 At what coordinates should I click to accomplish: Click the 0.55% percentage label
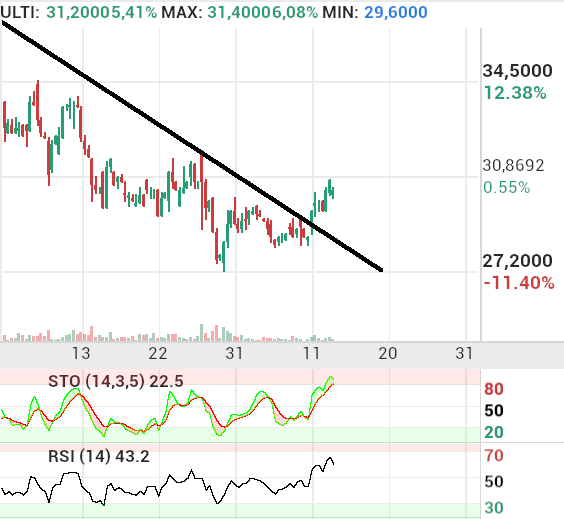click(x=506, y=188)
